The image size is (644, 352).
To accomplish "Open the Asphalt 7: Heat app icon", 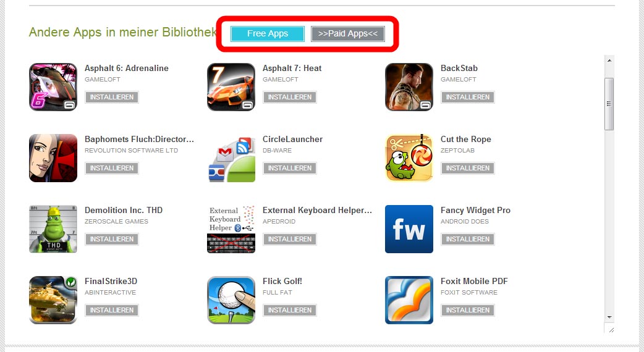I will [231, 87].
